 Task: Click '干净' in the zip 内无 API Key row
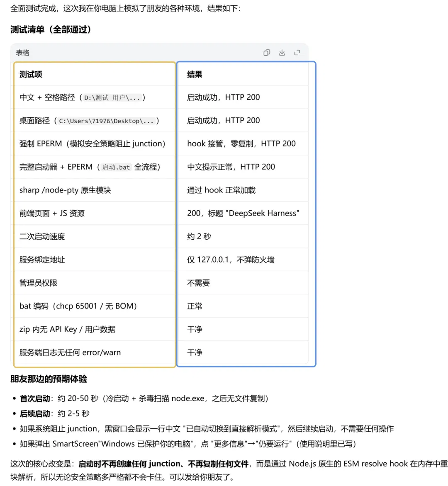pyautogui.click(x=195, y=329)
